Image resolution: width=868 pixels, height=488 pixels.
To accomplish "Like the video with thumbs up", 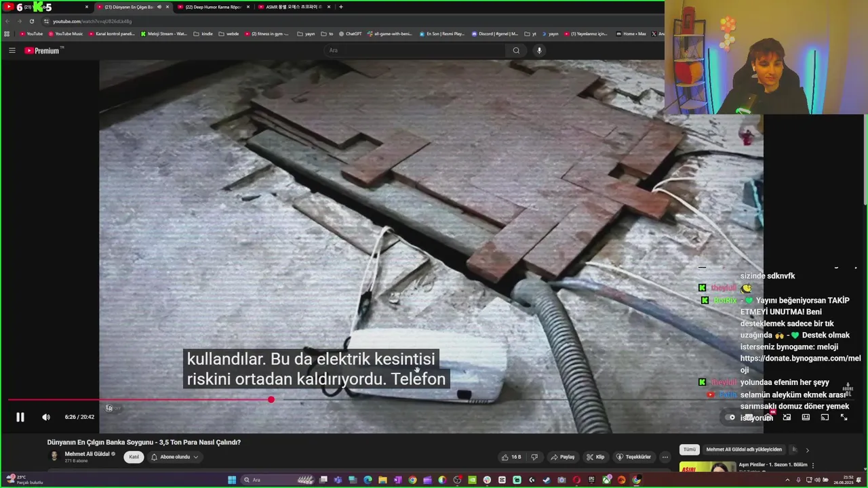I will pos(511,457).
